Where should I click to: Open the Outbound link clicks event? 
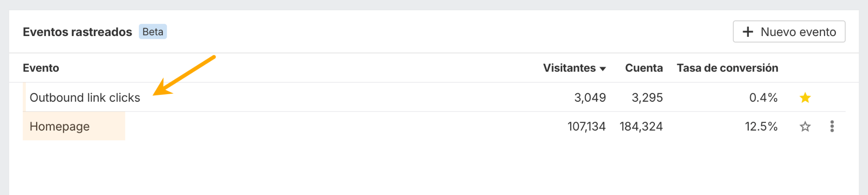(x=85, y=97)
